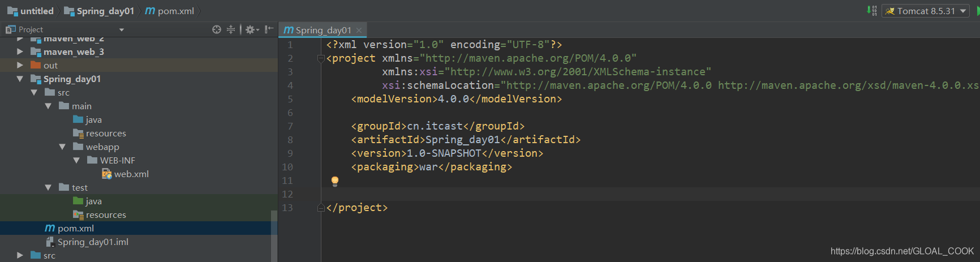
Task: Click the Make Project build icon
Action: (872, 11)
